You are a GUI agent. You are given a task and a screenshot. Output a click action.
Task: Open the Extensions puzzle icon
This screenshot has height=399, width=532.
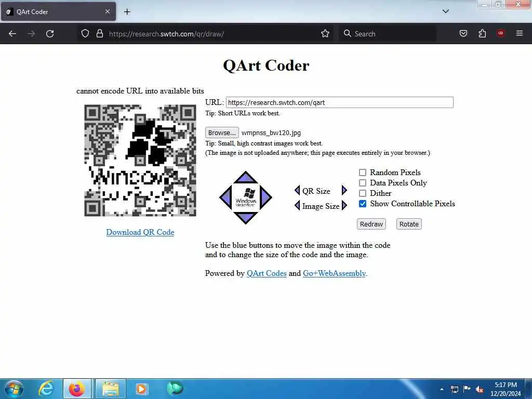[482, 33]
